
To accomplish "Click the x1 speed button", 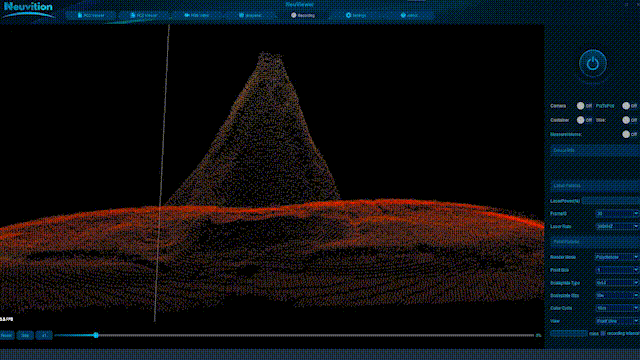I will (x=44, y=336).
